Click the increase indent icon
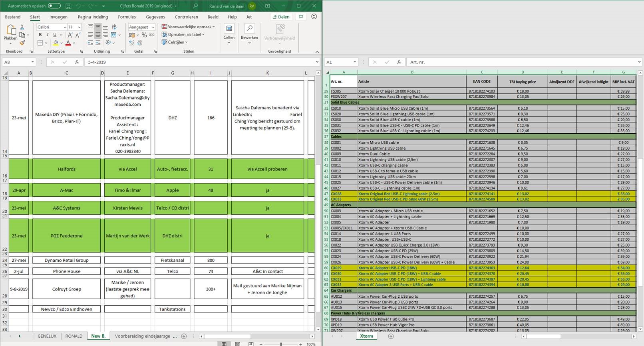Viewport: 644px width, 346px height. coord(98,43)
